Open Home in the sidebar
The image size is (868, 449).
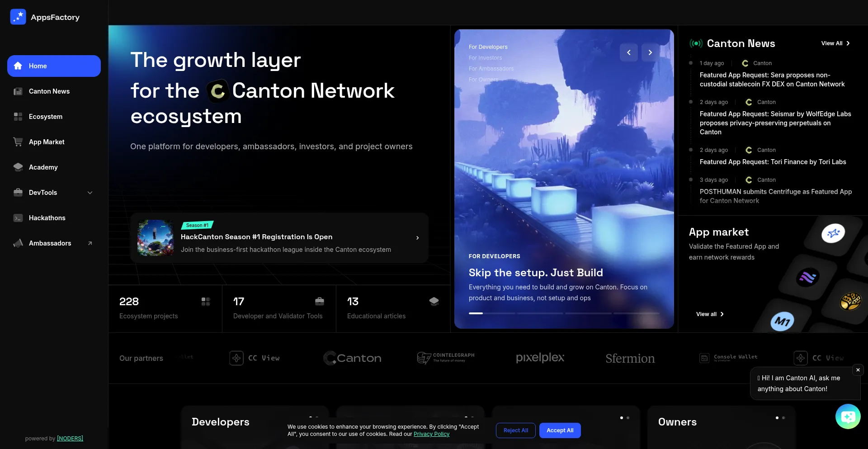click(x=54, y=66)
